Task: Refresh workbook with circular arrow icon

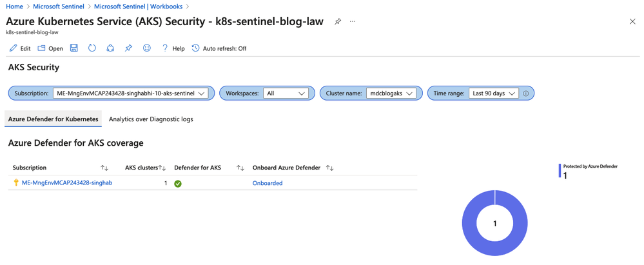Action: point(92,48)
